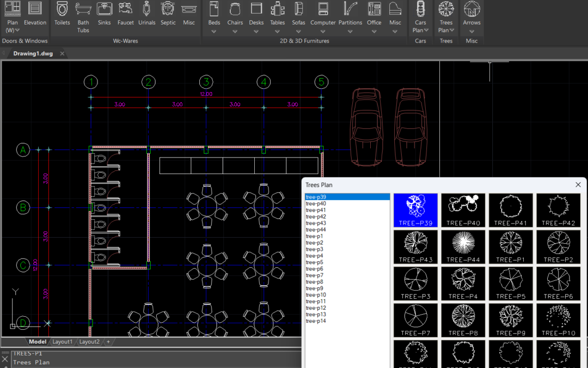Image resolution: width=588 pixels, height=368 pixels.
Task: Select the Bath Tubs ribbon icon
Action: click(x=83, y=17)
